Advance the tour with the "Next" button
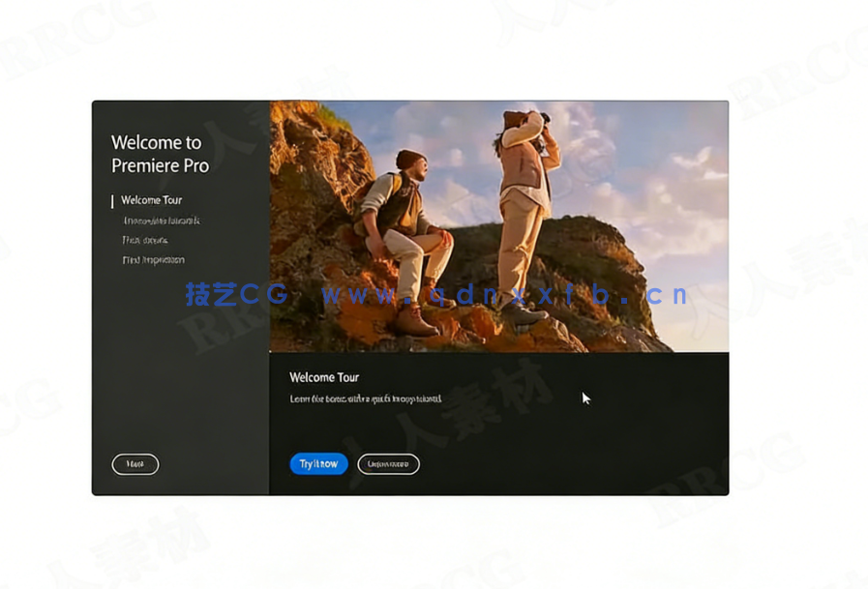The width and height of the screenshot is (868, 589). click(135, 464)
